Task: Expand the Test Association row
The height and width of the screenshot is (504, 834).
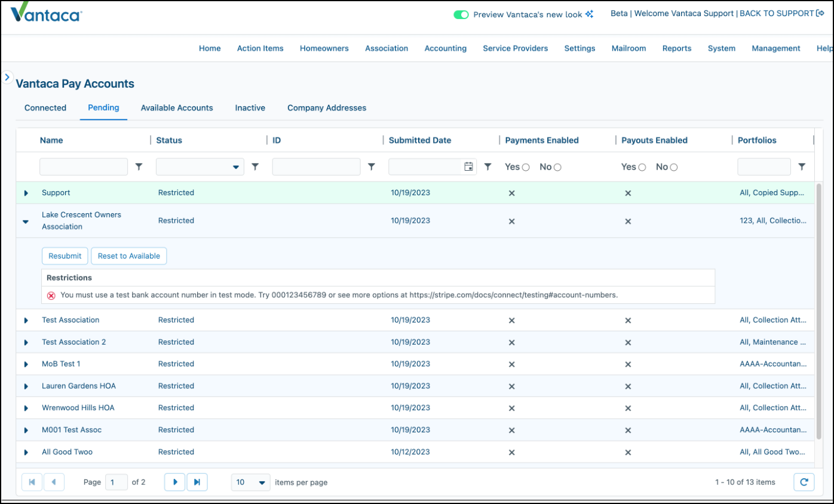Action: (x=26, y=321)
